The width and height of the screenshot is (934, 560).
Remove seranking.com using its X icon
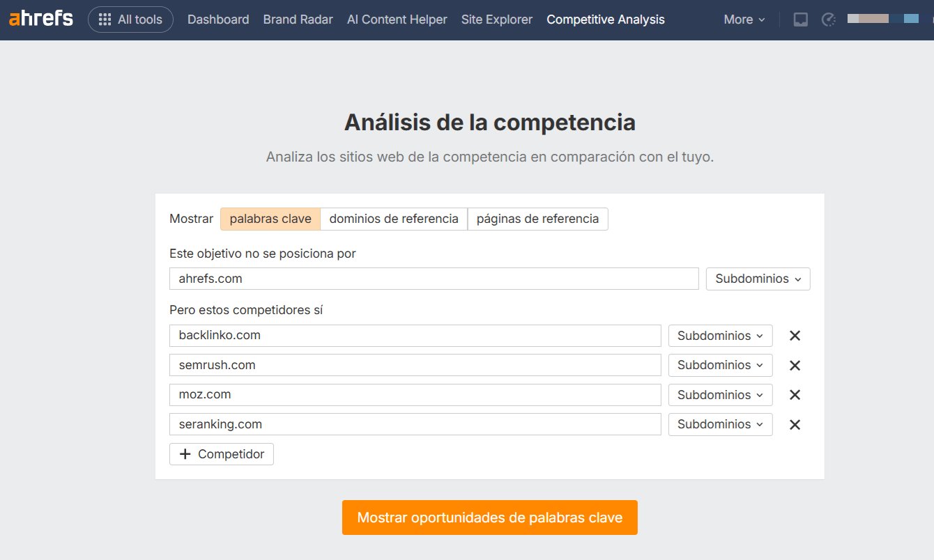pos(795,424)
